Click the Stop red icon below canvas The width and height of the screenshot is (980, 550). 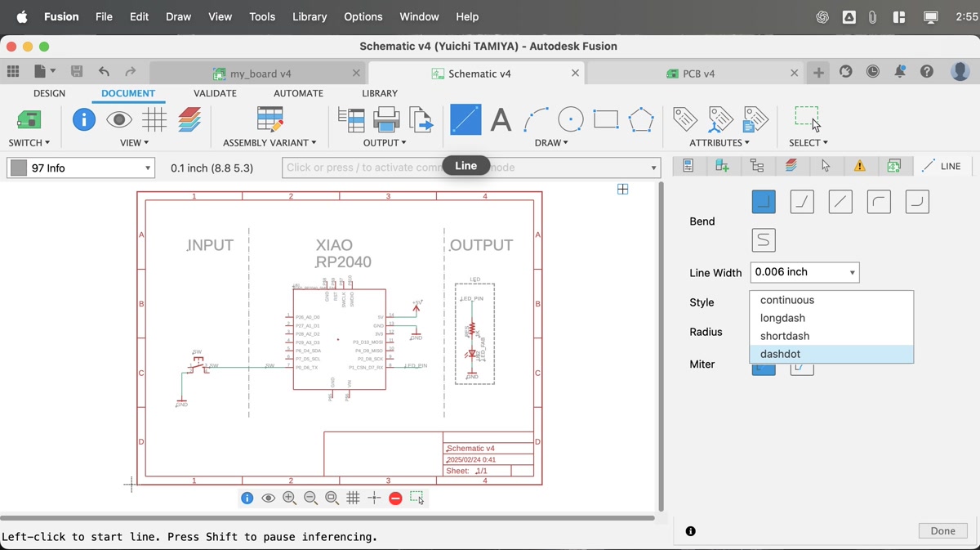pyautogui.click(x=395, y=498)
